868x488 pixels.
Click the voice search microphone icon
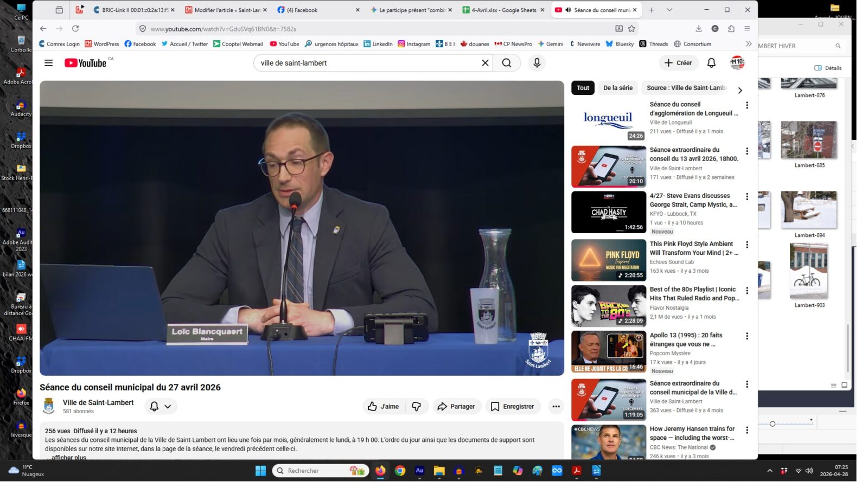click(537, 63)
